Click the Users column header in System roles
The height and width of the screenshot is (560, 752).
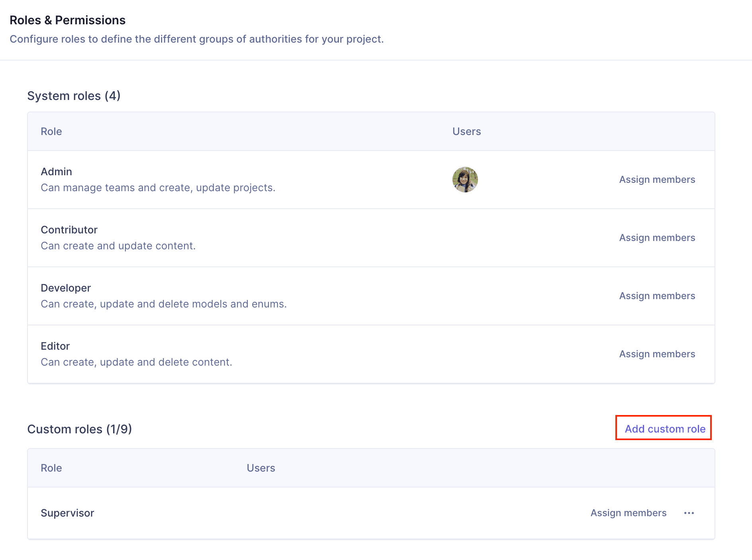point(466,131)
